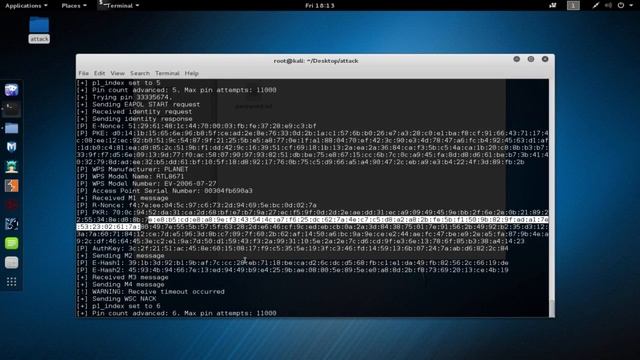Click 'WPS Model Number' line

pyautogui.click(x=147, y=184)
